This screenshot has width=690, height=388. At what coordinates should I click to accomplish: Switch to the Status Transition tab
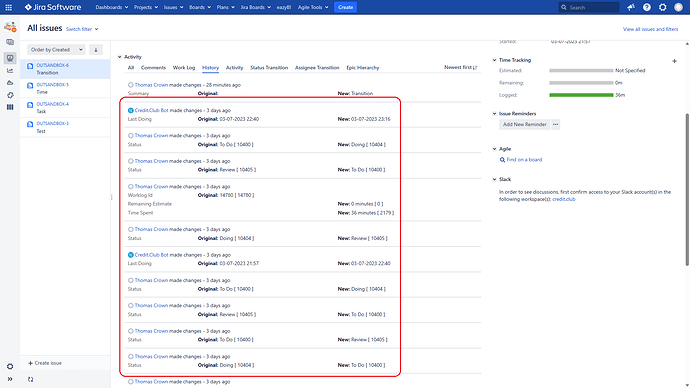tap(269, 68)
